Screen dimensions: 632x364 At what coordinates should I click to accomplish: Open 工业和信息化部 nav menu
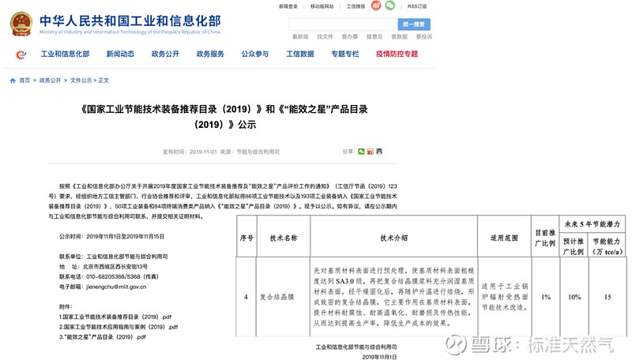[x=65, y=54]
